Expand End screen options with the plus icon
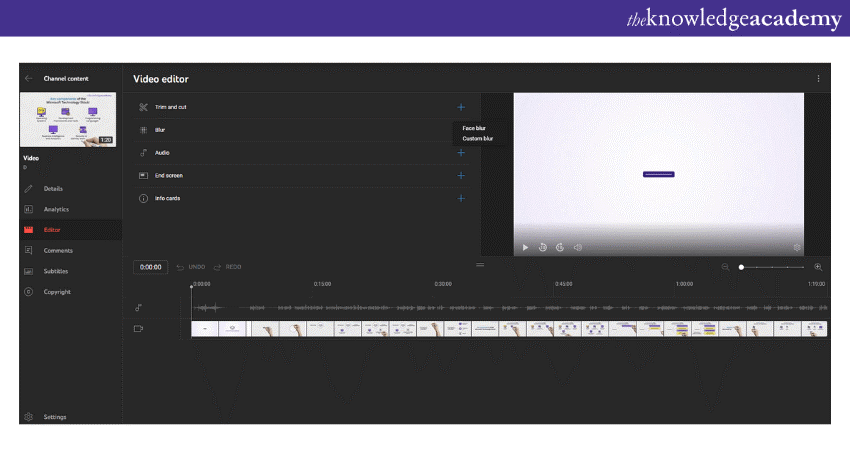Viewport: 850px width, 450px height. tap(461, 176)
